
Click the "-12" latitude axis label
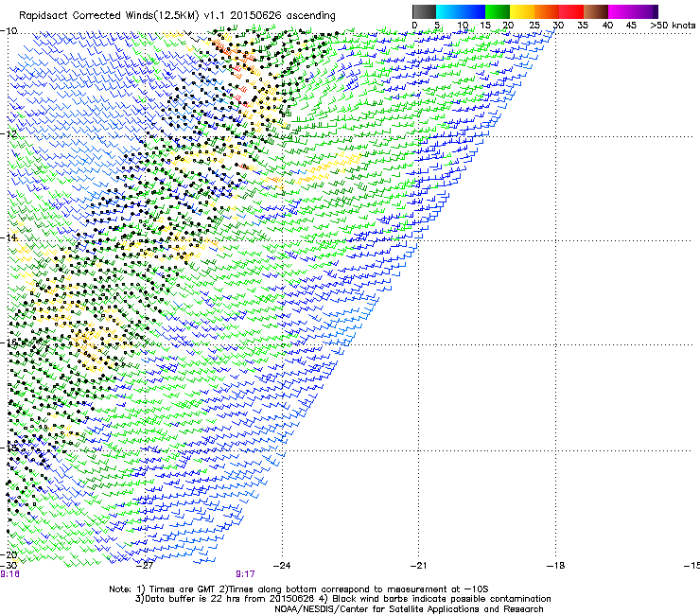coord(9,134)
